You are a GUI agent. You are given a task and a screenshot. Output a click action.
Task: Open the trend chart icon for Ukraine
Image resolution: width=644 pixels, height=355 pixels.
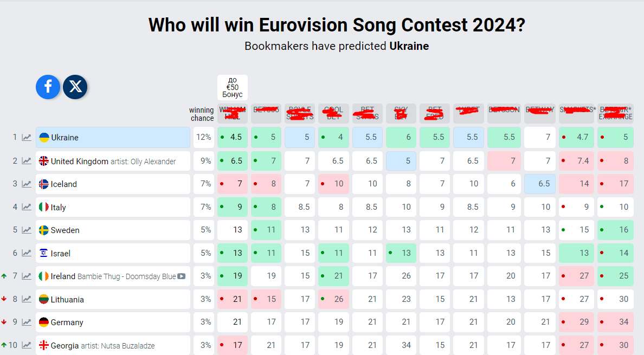27,138
